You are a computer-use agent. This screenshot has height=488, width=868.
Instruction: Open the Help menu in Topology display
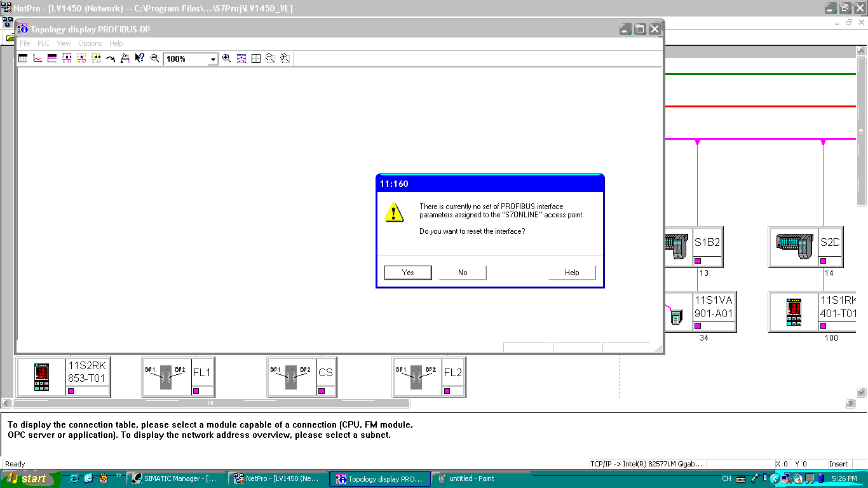[x=116, y=43]
